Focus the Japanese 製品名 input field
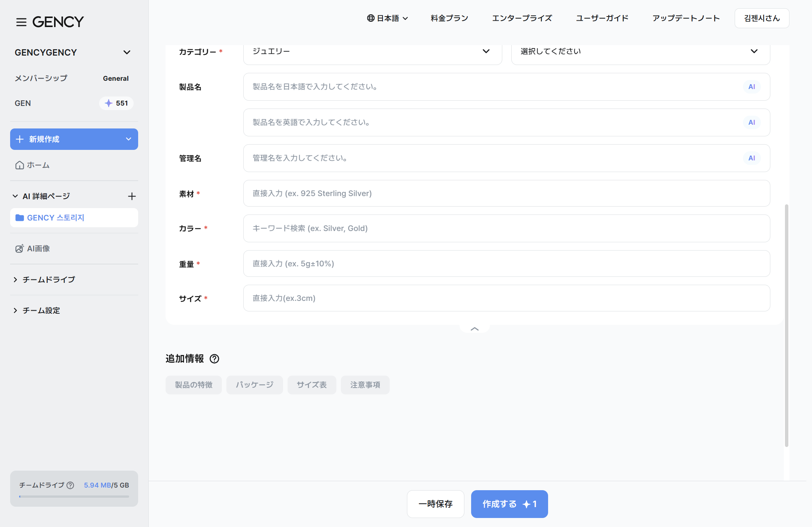Viewport: 812px width, 527px height. tap(506, 87)
